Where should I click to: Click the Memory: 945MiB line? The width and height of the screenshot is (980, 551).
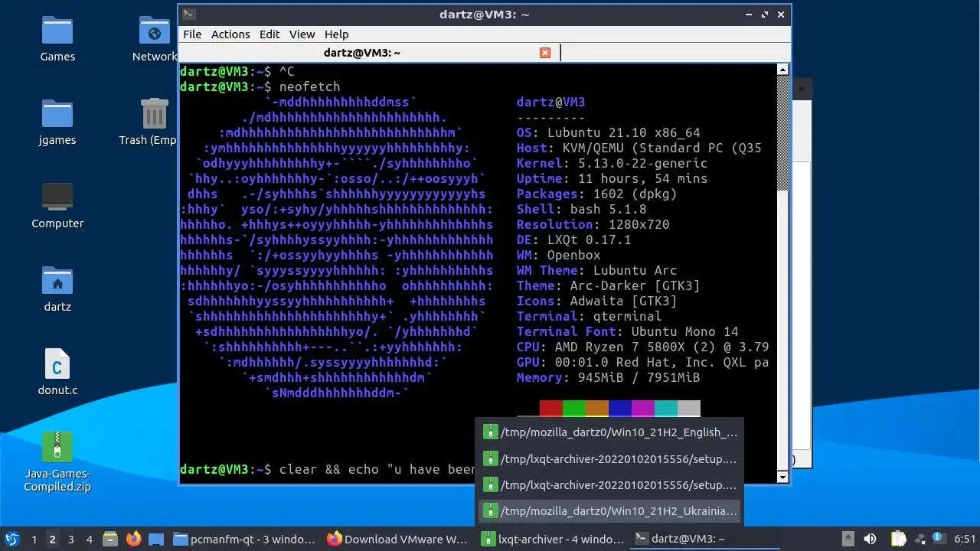coord(609,377)
